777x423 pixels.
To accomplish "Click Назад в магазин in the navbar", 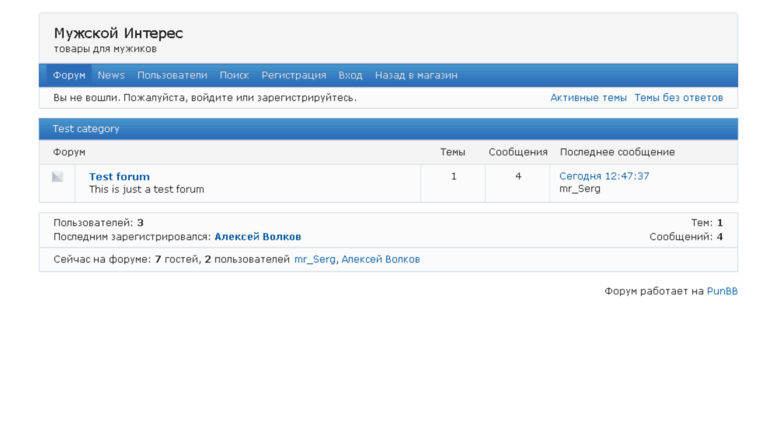I will point(416,75).
